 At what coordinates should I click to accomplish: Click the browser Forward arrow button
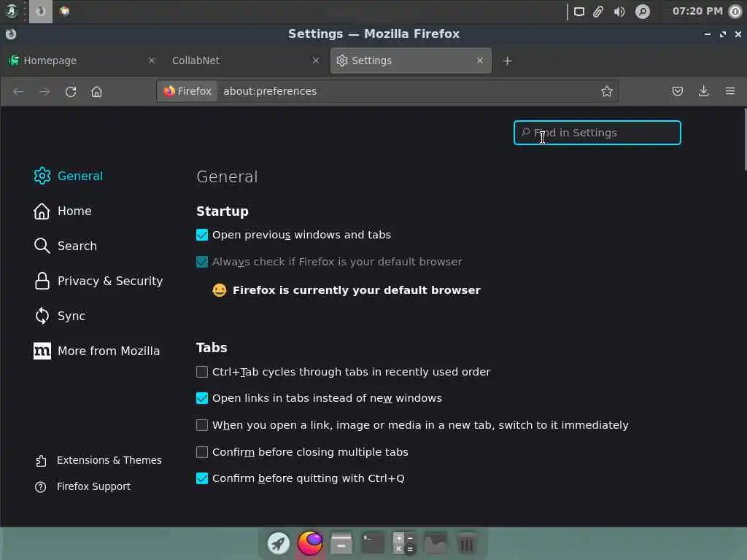pos(44,91)
